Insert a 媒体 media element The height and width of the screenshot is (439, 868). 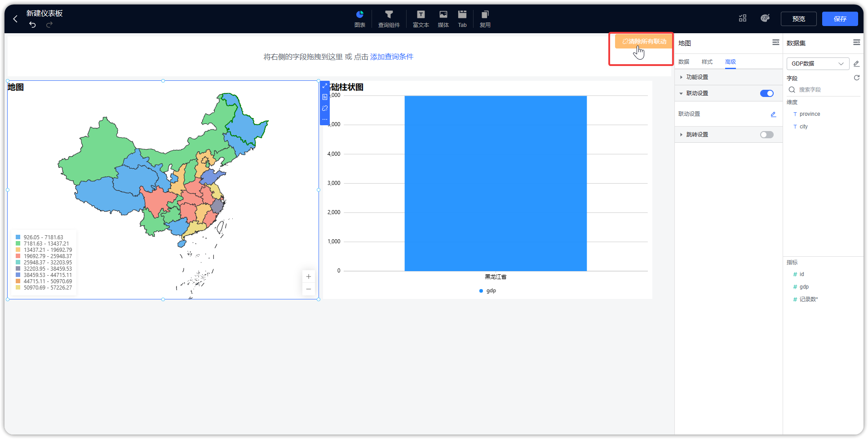[x=443, y=19]
